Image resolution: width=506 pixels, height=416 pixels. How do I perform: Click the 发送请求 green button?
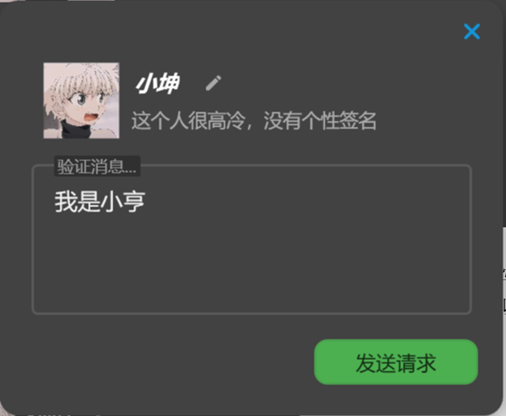[396, 362]
